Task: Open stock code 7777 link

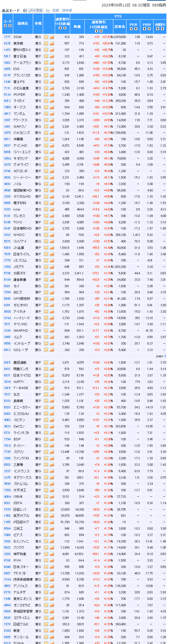Action: click(7, 37)
